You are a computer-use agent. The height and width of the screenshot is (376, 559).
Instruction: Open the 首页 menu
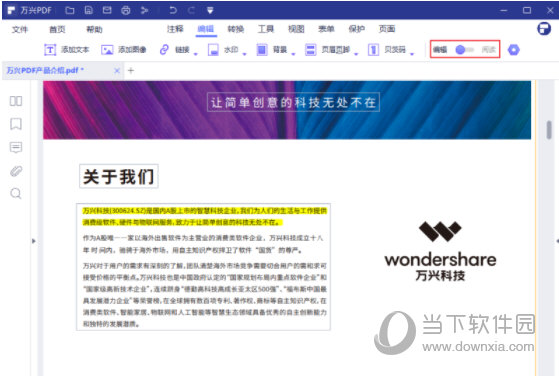tap(57, 29)
